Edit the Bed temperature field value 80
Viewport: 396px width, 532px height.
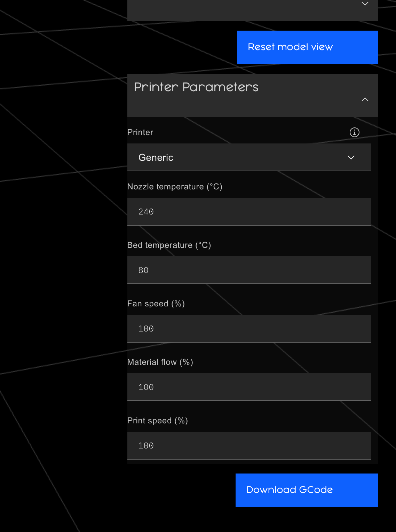(x=249, y=270)
